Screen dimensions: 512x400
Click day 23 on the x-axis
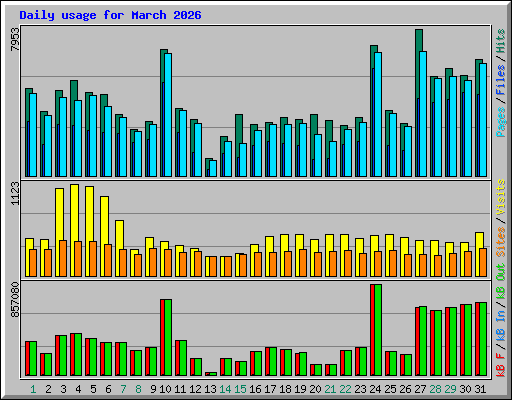pos(360,389)
